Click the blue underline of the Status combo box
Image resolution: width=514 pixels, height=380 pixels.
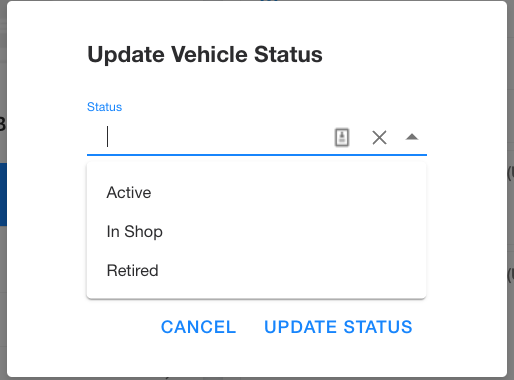click(257, 155)
